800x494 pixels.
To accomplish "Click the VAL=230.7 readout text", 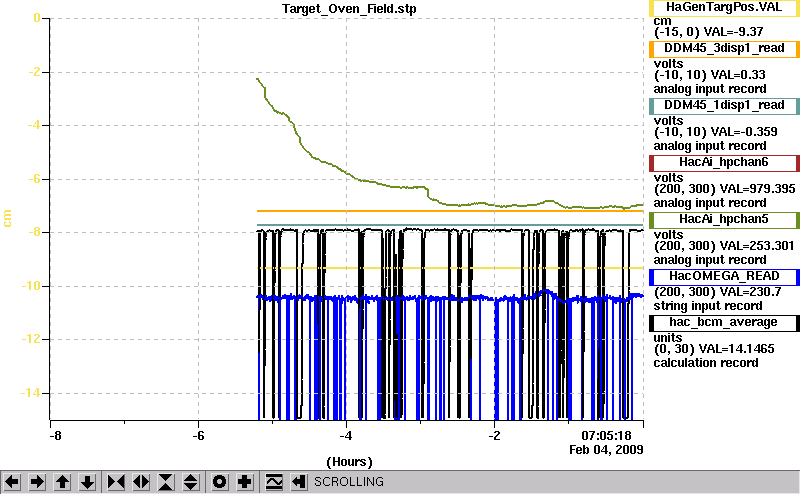I will pyautogui.click(x=749, y=292).
